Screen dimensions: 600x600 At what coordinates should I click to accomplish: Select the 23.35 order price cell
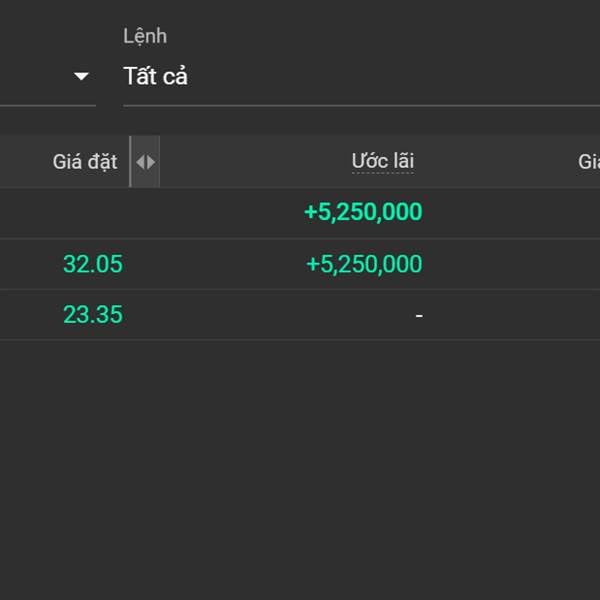point(93,314)
